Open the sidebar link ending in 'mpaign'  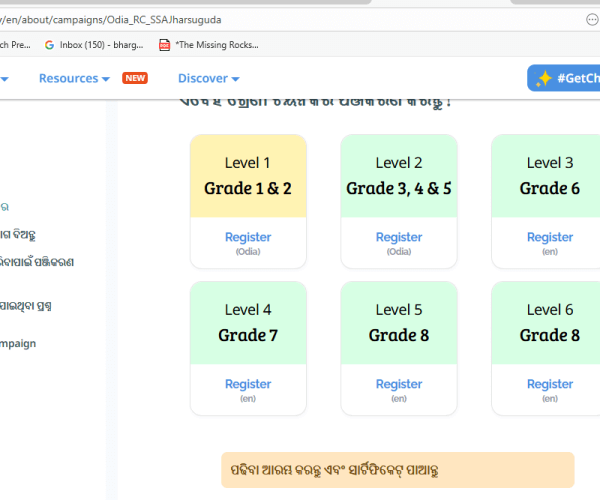pos(18,343)
